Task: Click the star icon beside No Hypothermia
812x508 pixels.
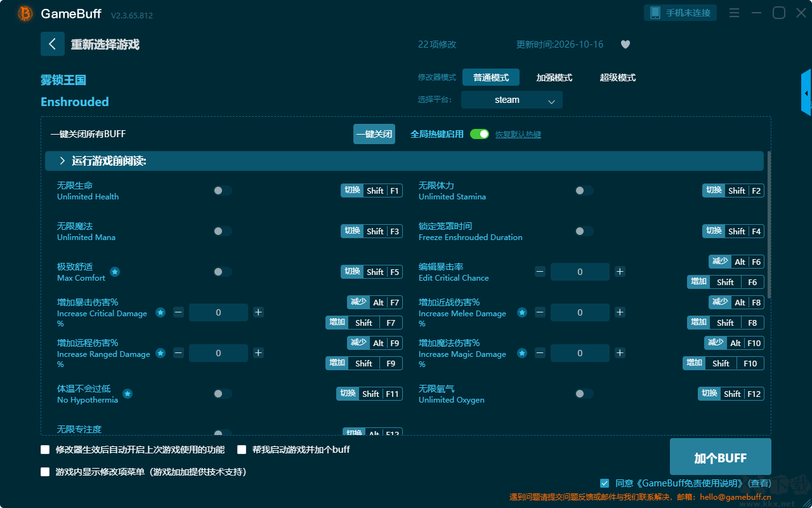Action: click(128, 394)
